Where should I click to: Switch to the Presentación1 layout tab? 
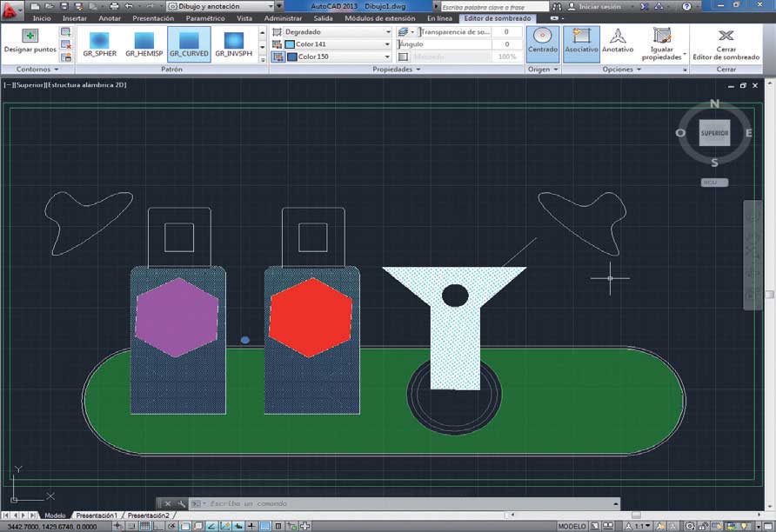[96, 515]
